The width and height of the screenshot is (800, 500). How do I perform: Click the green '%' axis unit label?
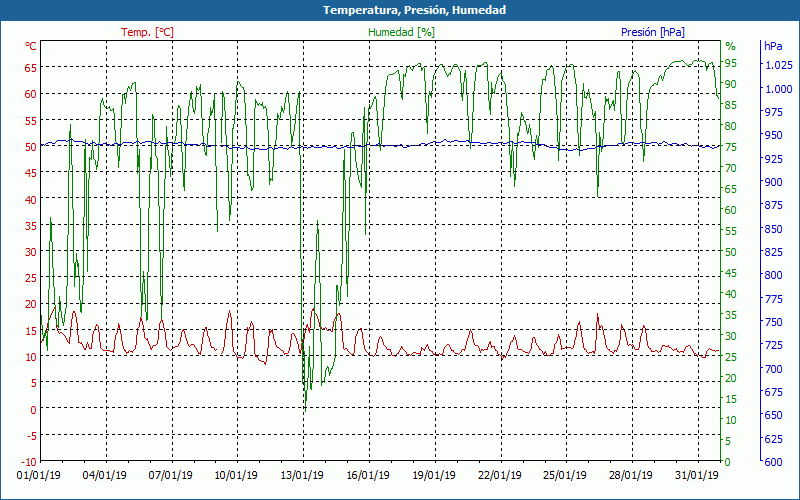point(731,46)
